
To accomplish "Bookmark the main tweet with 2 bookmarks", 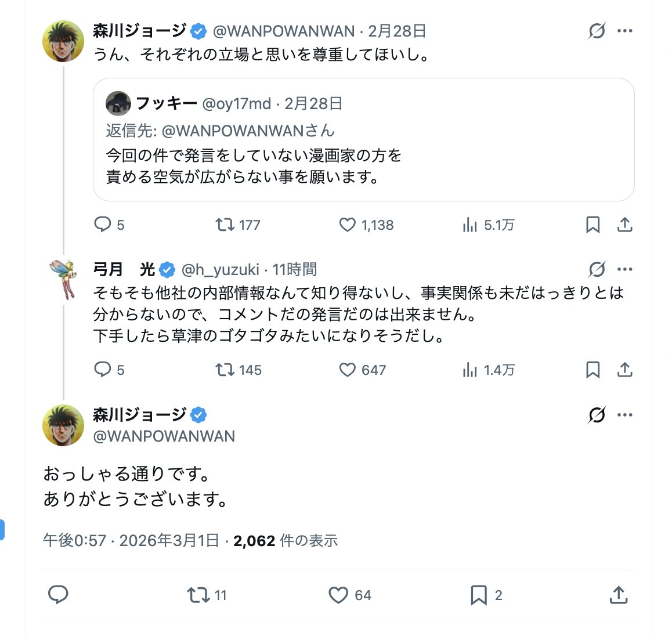I will [479, 595].
